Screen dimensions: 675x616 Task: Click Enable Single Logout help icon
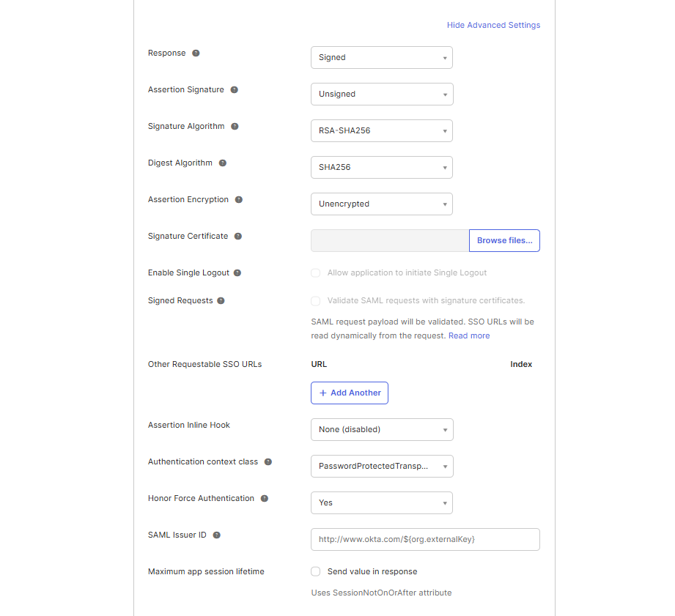[x=237, y=273]
